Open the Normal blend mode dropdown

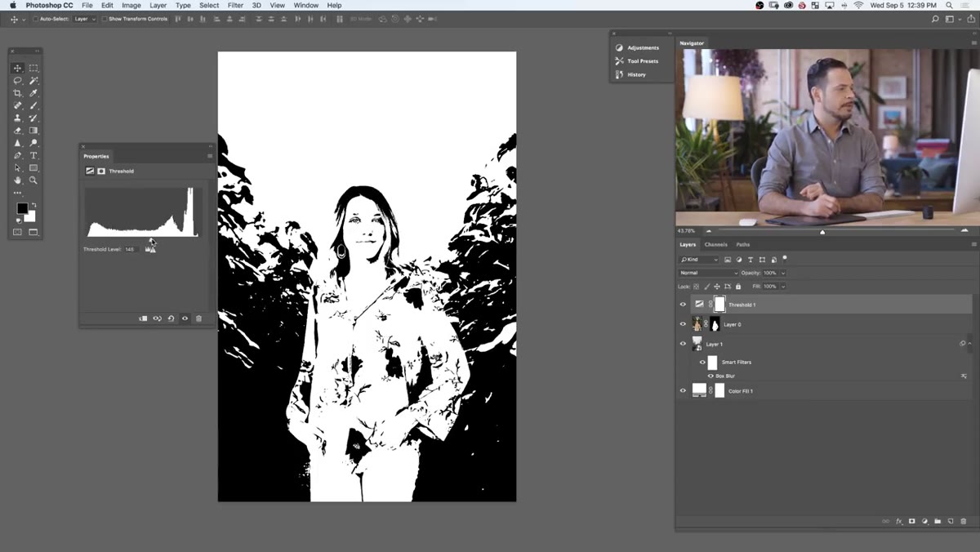pos(708,273)
